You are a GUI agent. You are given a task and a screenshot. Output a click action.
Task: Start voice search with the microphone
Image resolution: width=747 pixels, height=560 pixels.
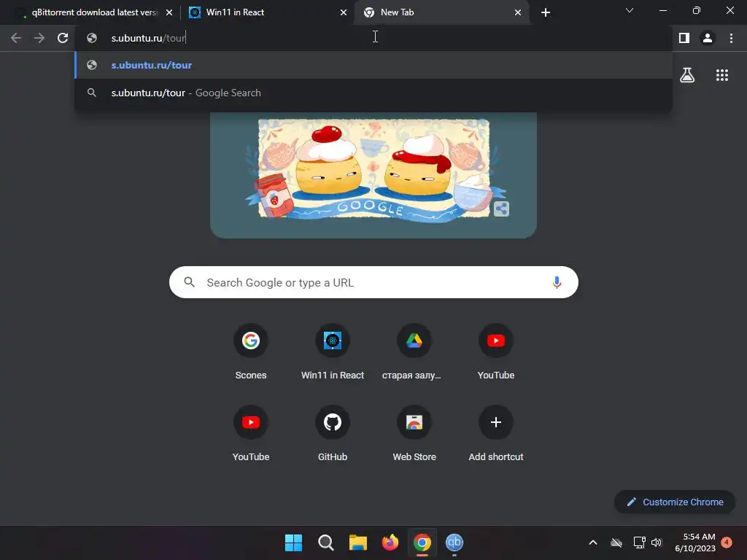[557, 282]
